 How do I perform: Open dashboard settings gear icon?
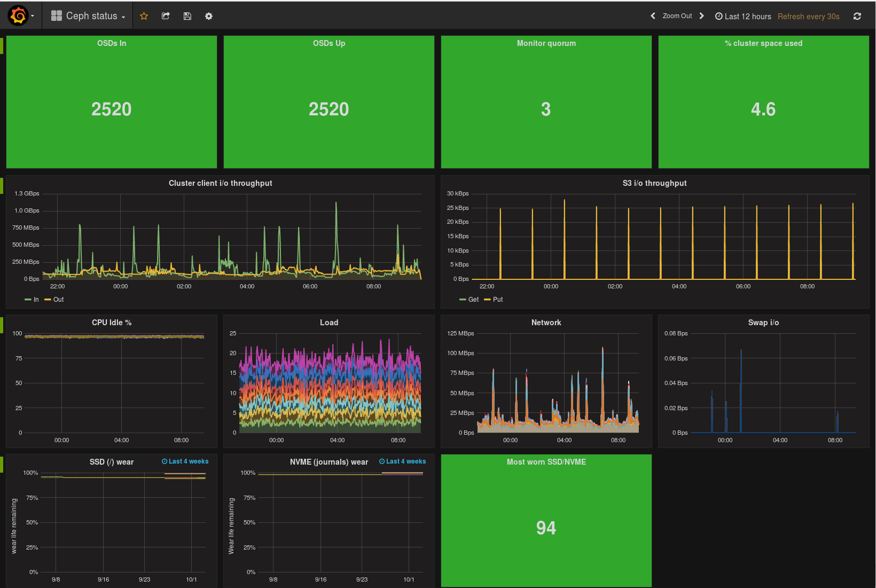[209, 16]
